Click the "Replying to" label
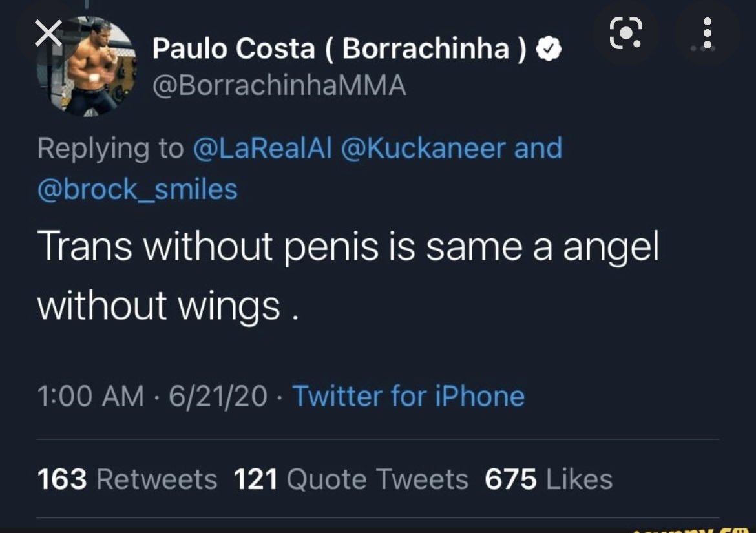 tap(110, 148)
